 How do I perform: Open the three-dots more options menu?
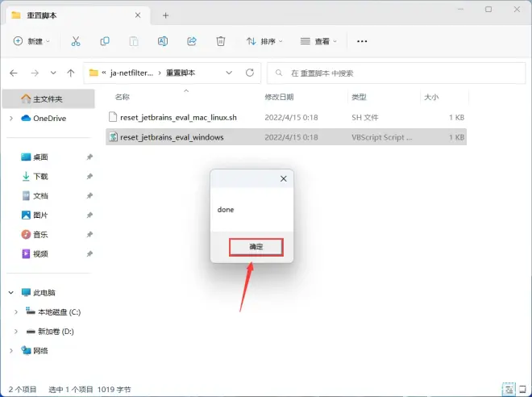tap(362, 41)
